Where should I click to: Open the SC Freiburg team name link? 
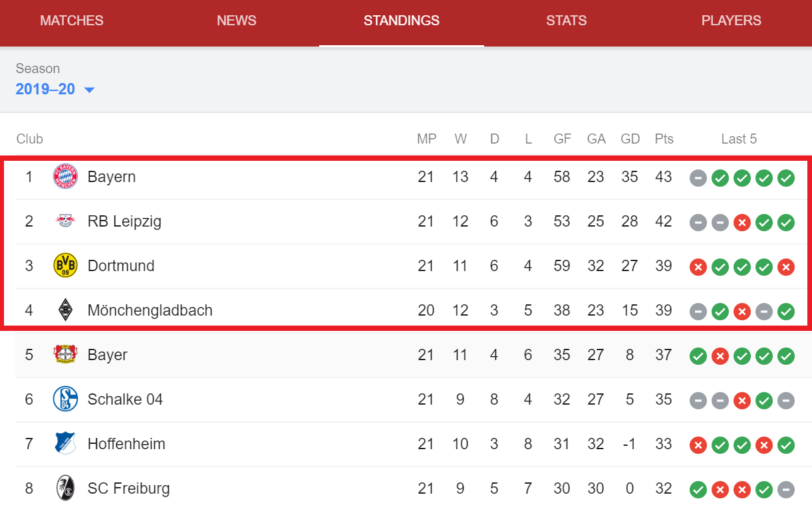(x=129, y=488)
